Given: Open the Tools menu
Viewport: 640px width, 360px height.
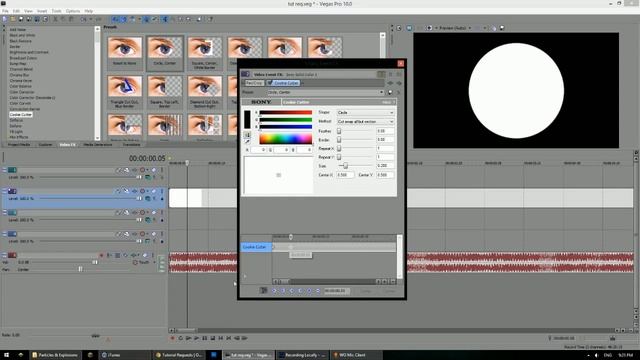Looking at the screenshot, I should pos(57,11).
